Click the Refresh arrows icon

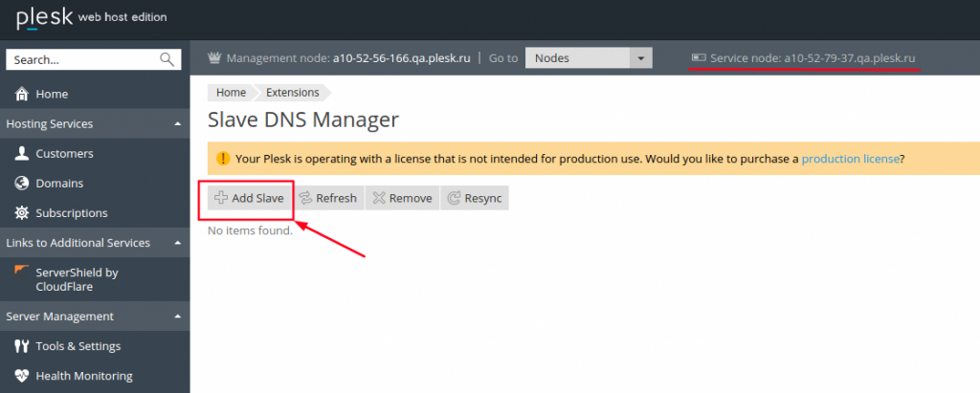305,198
